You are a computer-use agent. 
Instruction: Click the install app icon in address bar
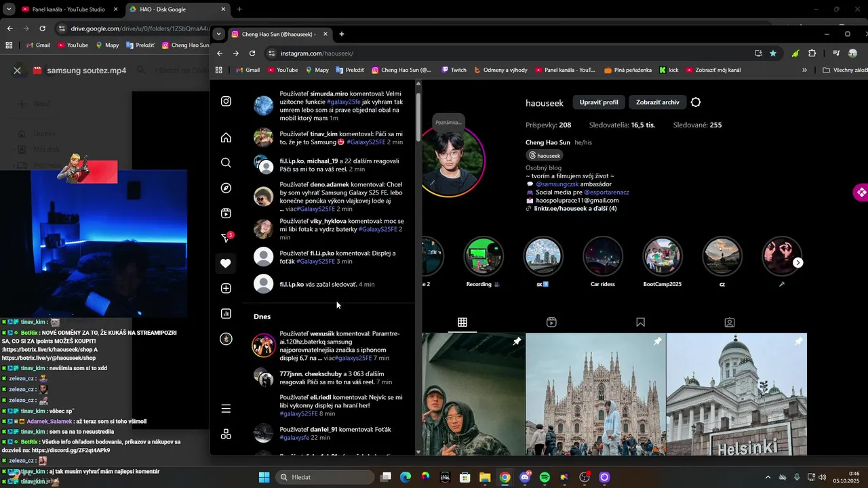758,54
